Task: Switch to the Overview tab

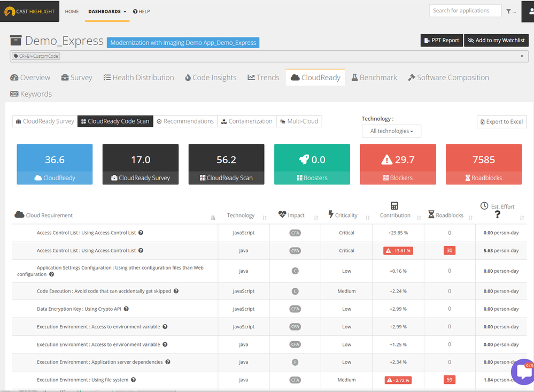Action: (30, 78)
